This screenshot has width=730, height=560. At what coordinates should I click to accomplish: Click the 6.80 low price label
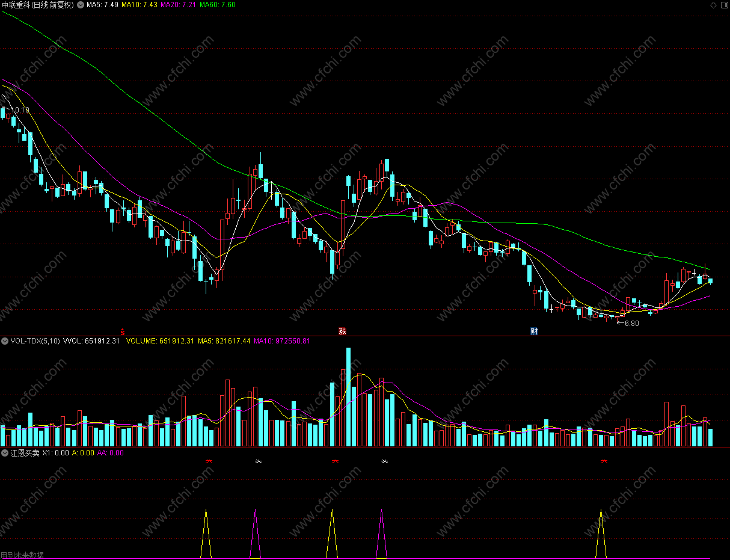[631, 324]
